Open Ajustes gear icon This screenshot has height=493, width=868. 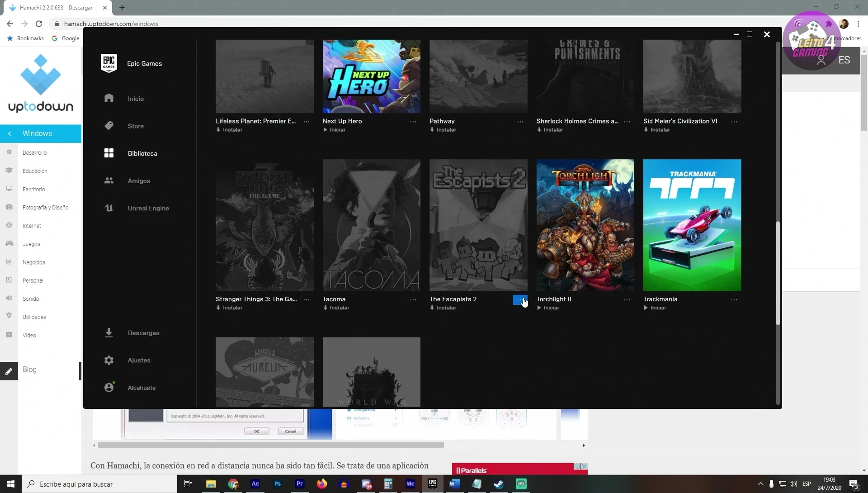point(109,360)
